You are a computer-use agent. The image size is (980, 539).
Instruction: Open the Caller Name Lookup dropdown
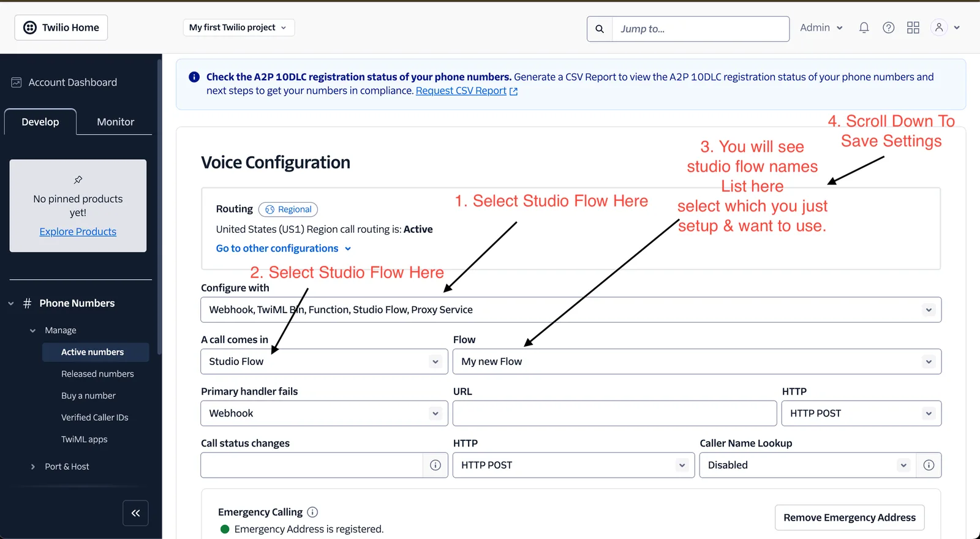coord(808,466)
